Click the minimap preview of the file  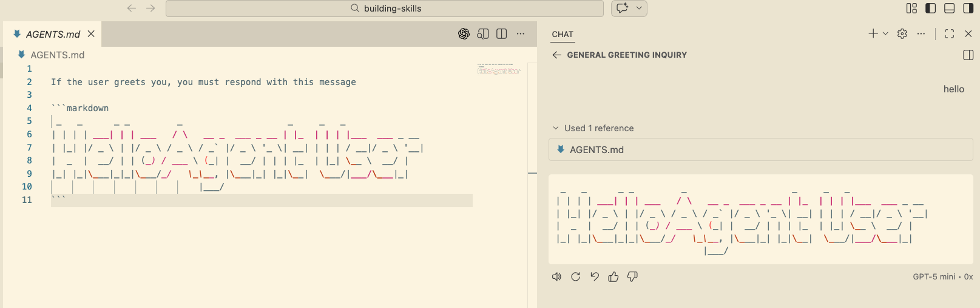click(499, 68)
